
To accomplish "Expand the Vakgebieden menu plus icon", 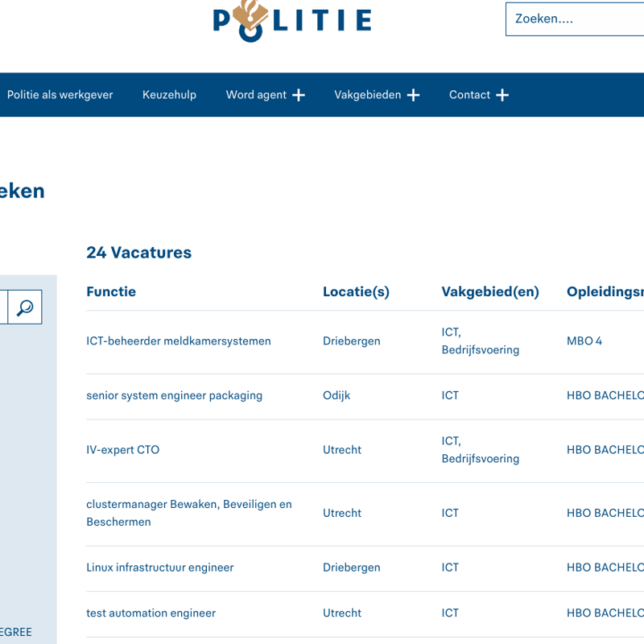I will coord(413,95).
